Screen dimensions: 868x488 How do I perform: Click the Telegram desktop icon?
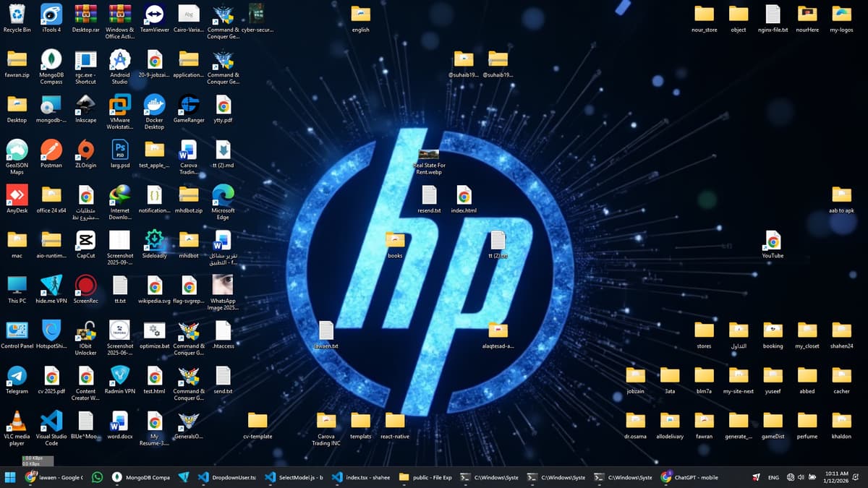click(x=17, y=376)
